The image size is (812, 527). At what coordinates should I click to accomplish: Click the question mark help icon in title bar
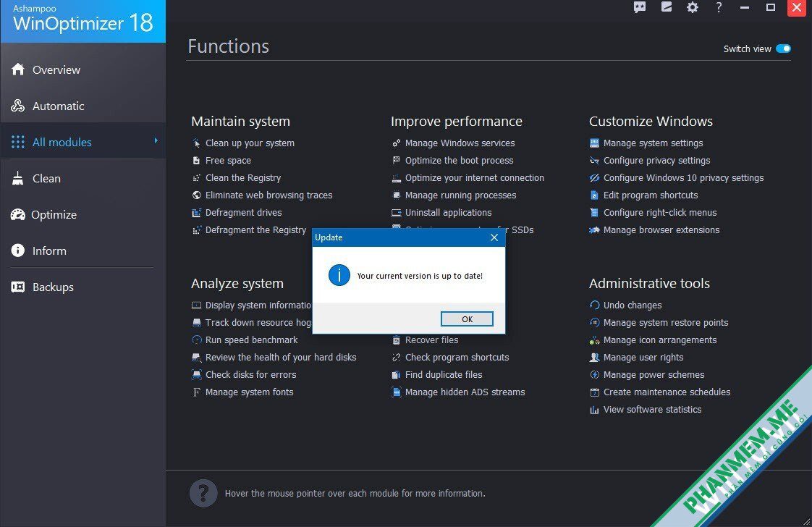pyautogui.click(x=719, y=7)
